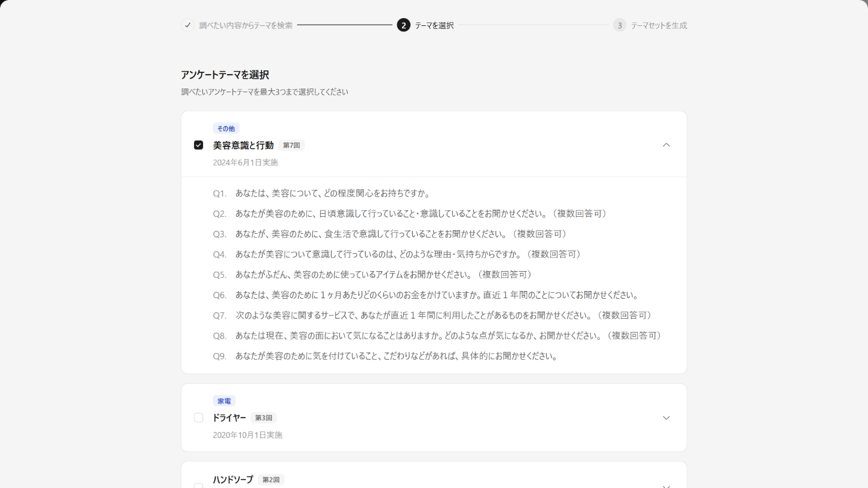Expand the ドライヤー theme card
This screenshot has width=868, height=488.
tap(666, 418)
